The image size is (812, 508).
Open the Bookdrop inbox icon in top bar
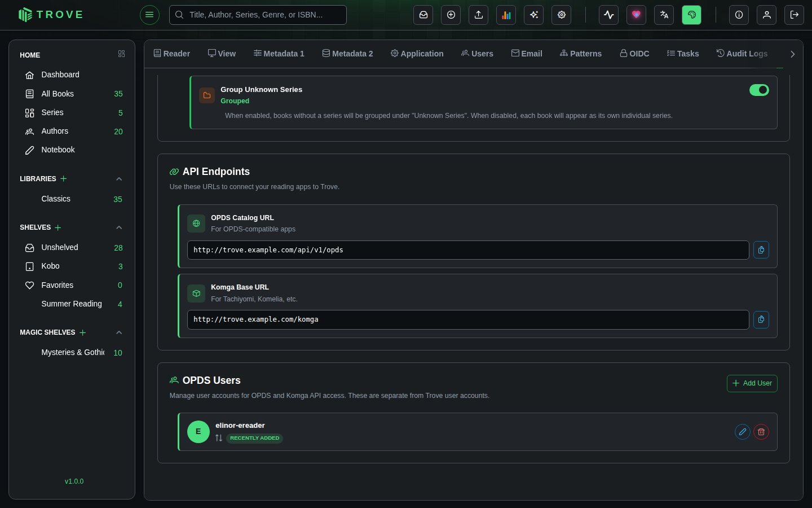tap(423, 15)
